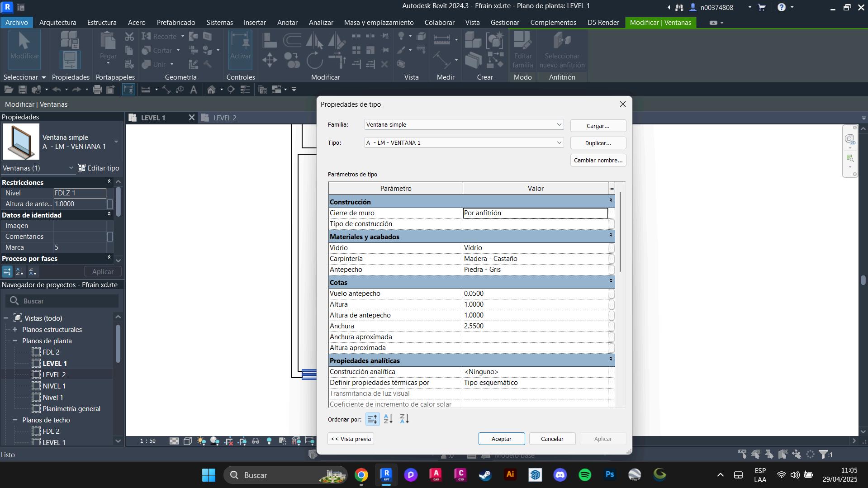The width and height of the screenshot is (868, 488).
Task: Toggle the Anchura parameter association checkbox
Action: (612, 326)
